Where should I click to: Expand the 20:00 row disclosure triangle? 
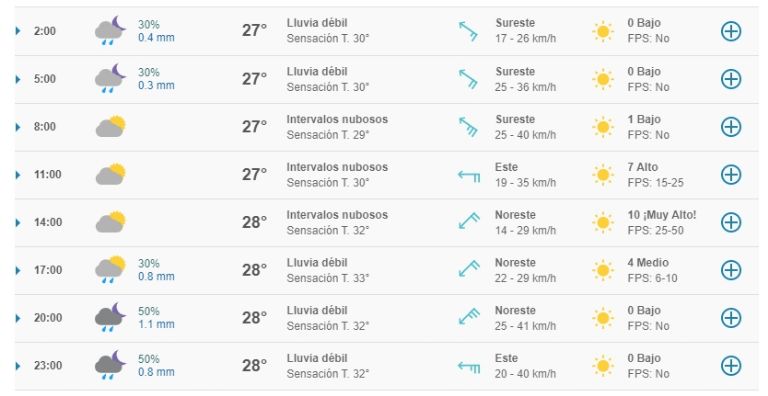tap(18, 318)
